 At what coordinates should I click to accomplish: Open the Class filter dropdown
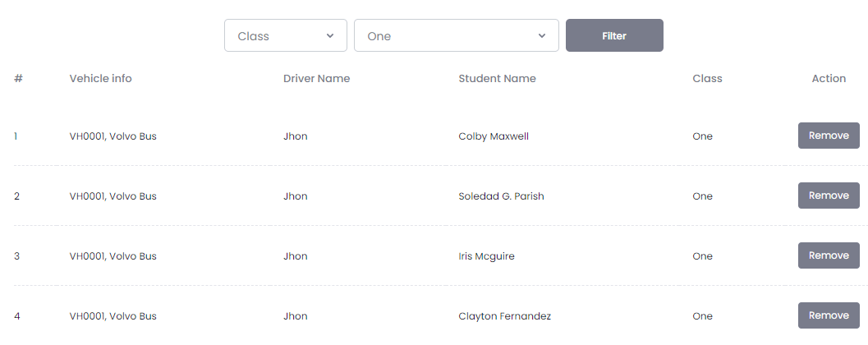[285, 36]
